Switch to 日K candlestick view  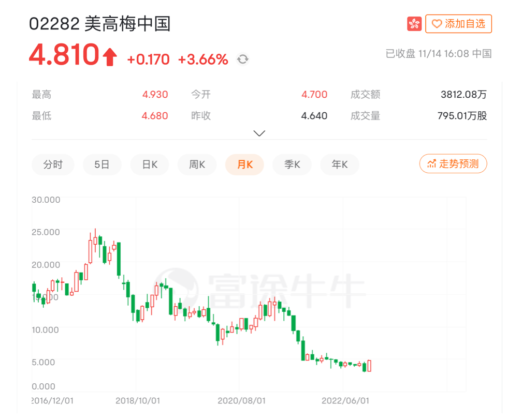[x=150, y=164]
